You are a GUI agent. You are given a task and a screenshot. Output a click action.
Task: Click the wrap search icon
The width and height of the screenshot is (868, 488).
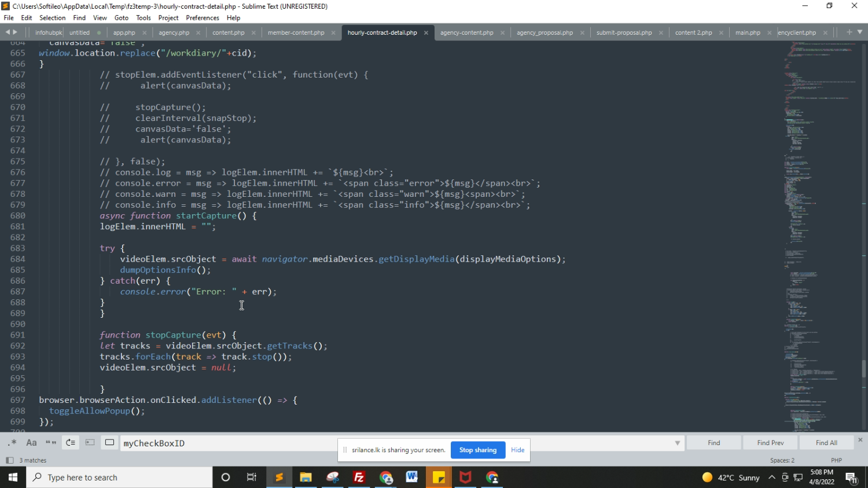tap(71, 443)
